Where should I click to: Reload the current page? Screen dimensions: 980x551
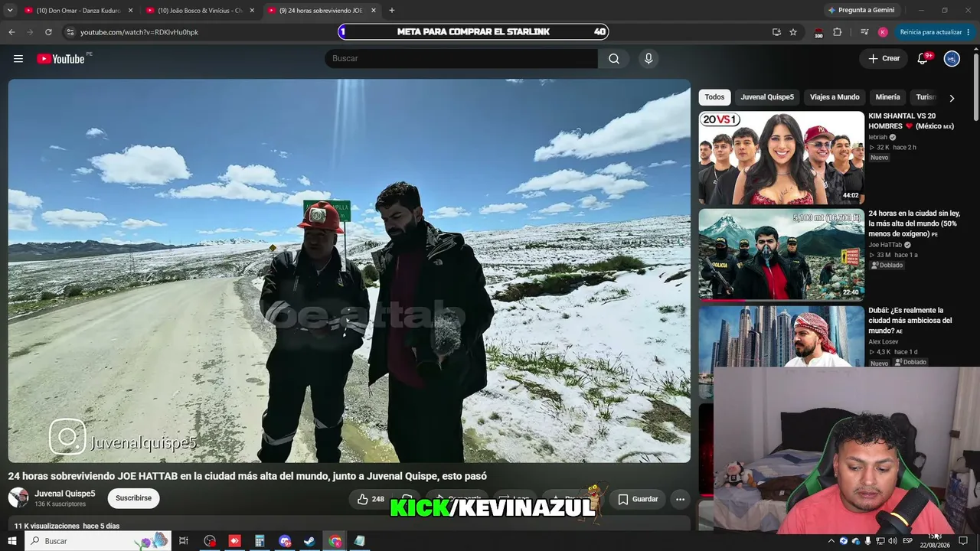tap(48, 32)
